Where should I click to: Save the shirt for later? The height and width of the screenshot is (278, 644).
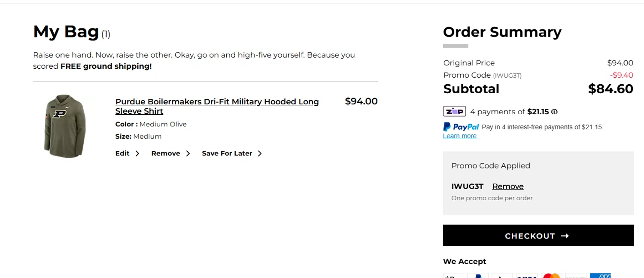[x=227, y=153]
